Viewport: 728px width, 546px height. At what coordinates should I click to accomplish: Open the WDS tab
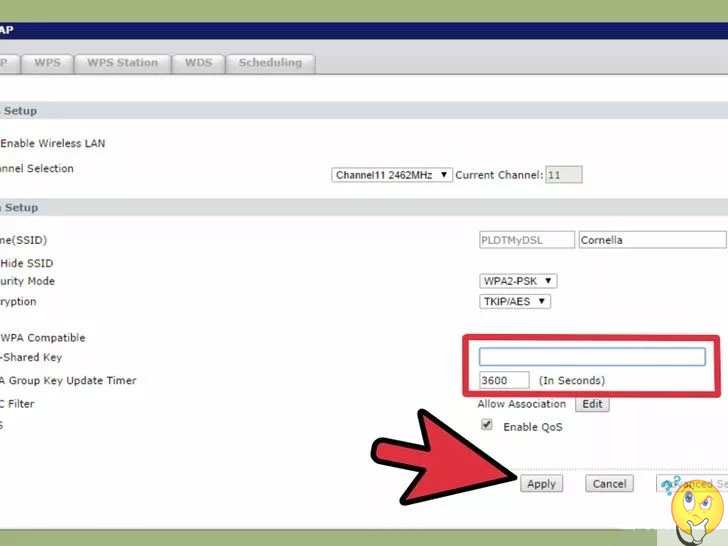[x=198, y=64]
